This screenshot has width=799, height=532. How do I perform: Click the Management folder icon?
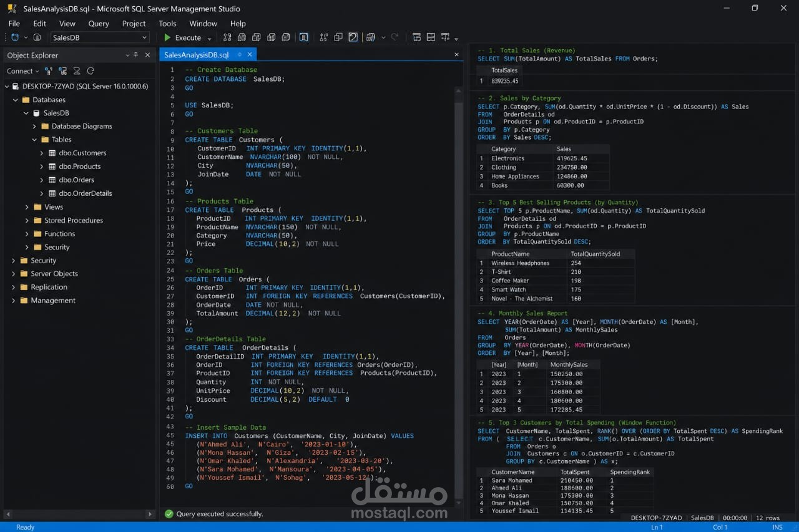coord(24,301)
